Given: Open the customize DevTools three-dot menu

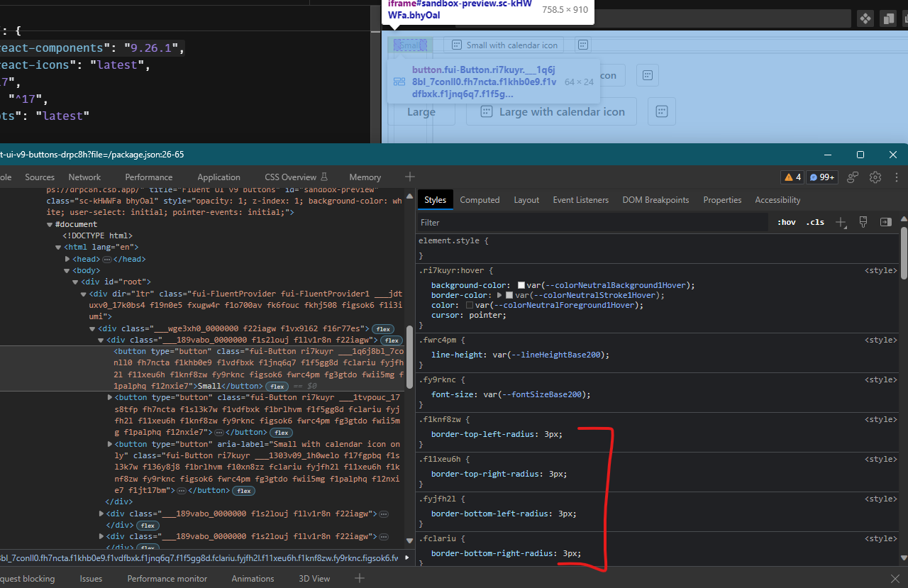Looking at the screenshot, I should click(896, 177).
